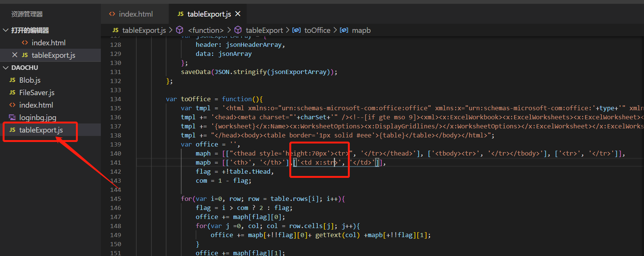Image resolution: width=644 pixels, height=256 pixels.
Task: Click the HTML icon on index.html tab
Action: pyautogui.click(x=112, y=14)
